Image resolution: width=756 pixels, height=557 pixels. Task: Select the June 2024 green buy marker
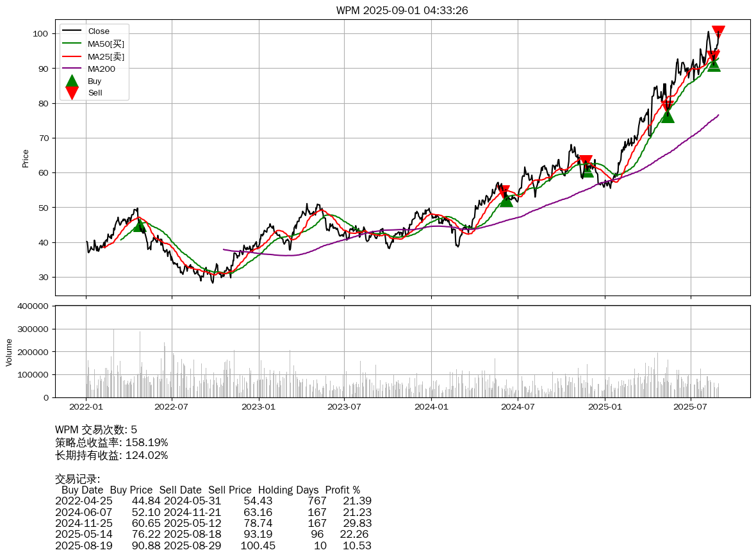point(506,200)
